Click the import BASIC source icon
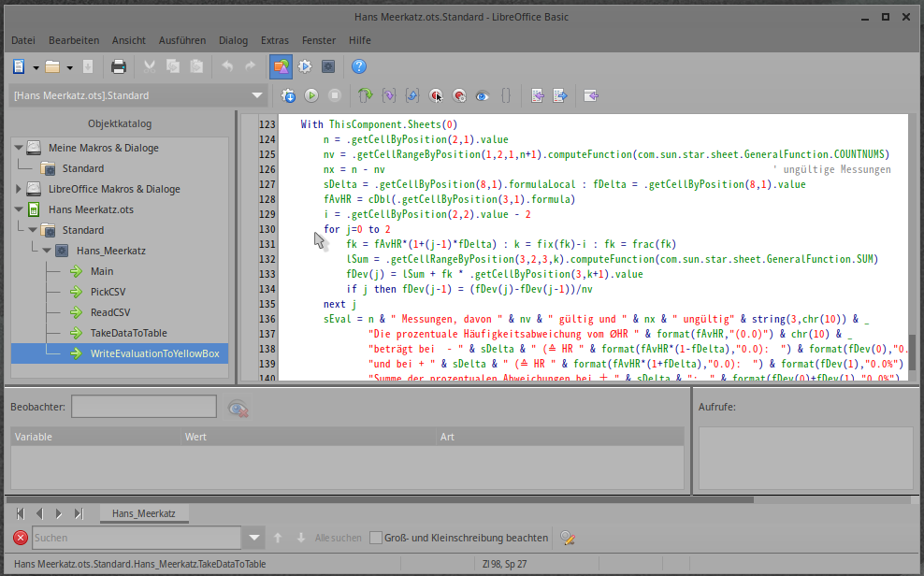 [x=537, y=95]
